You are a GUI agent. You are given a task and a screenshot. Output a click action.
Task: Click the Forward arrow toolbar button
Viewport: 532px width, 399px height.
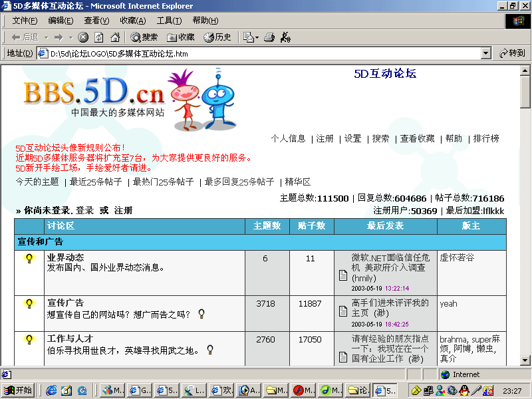pyautogui.click(x=59, y=37)
